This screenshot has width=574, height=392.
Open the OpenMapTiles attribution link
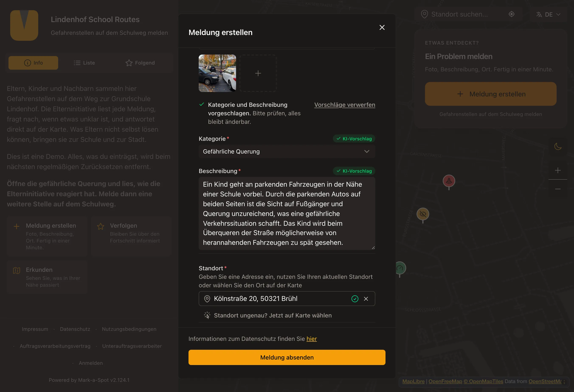pos(483,381)
